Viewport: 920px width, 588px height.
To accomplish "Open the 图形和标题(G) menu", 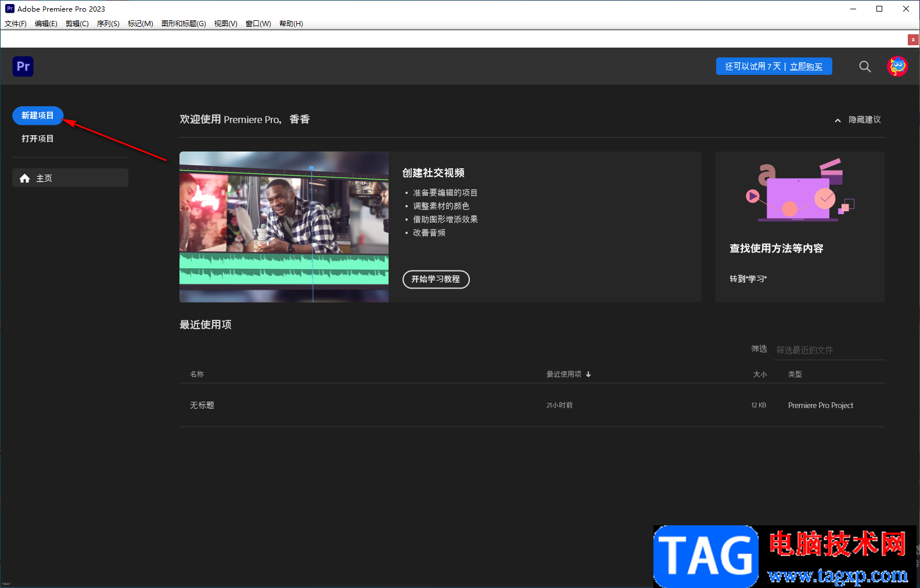I will tap(184, 24).
